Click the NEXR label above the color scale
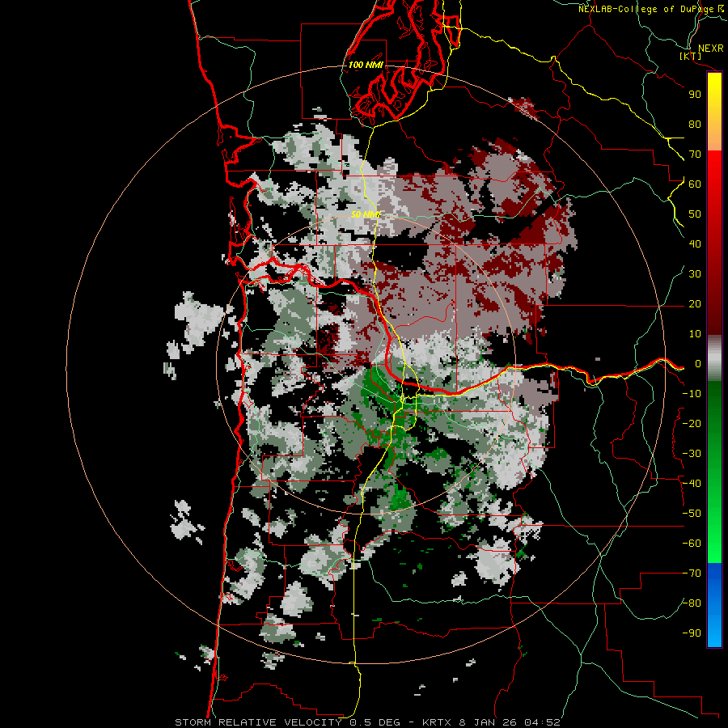The height and width of the screenshot is (728, 728). coord(710,49)
